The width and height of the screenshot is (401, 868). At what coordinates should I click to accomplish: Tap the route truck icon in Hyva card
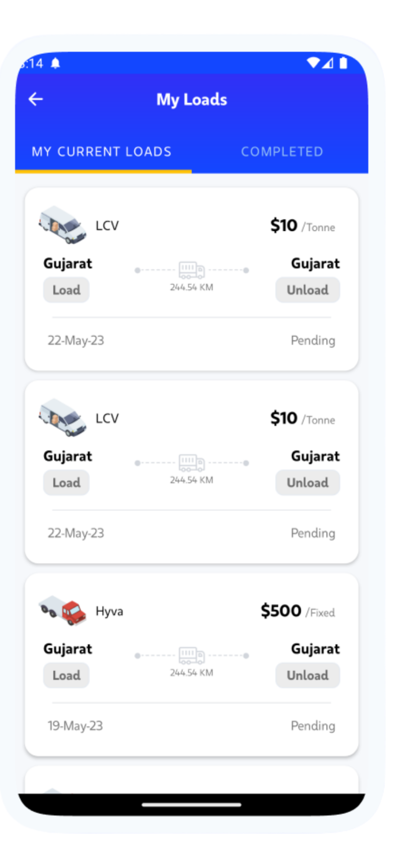192,655
